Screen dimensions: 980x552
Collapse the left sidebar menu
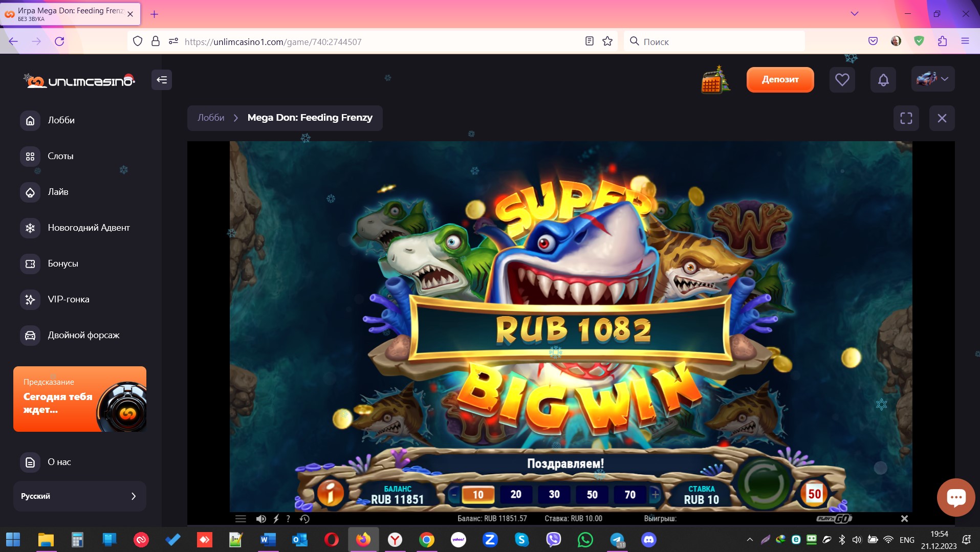tap(162, 80)
